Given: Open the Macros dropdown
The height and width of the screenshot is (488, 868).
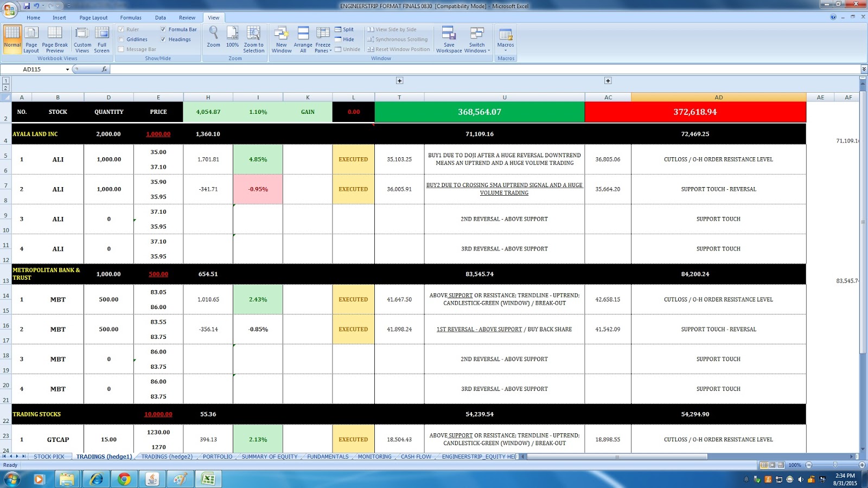Looking at the screenshot, I should click(x=506, y=39).
